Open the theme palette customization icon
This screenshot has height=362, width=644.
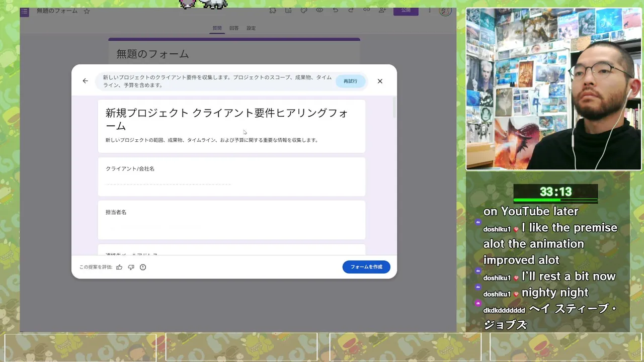pos(304,10)
